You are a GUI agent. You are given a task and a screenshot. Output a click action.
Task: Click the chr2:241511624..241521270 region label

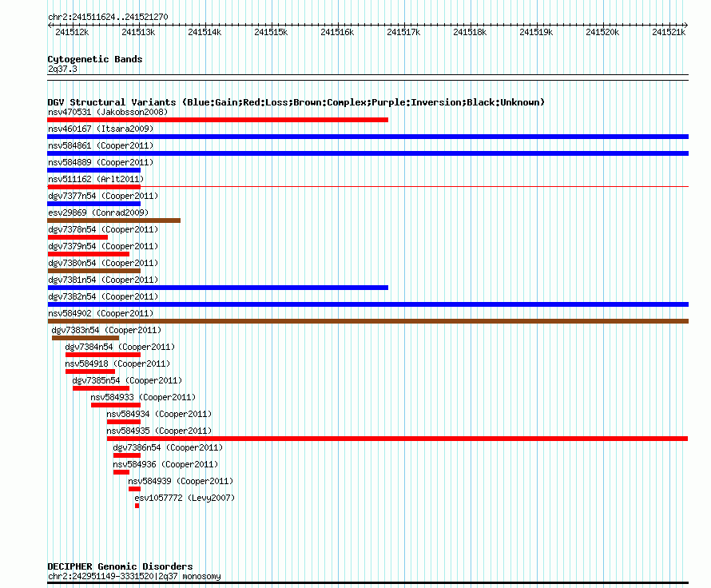108,17
